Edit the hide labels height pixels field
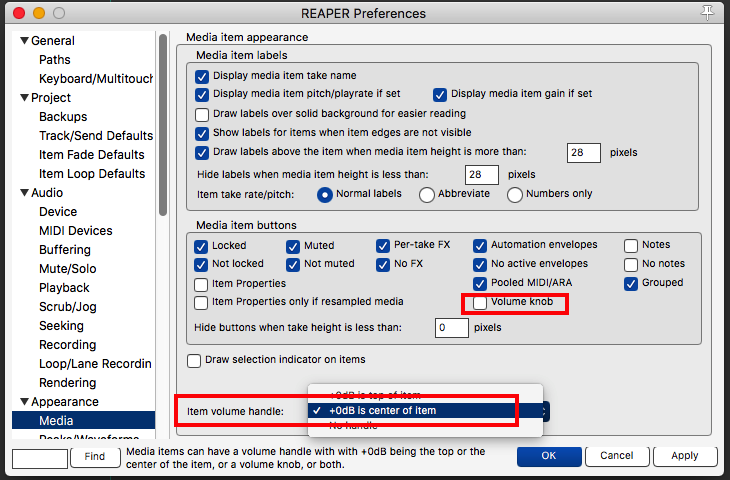This screenshot has height=480, width=730. 482,175
